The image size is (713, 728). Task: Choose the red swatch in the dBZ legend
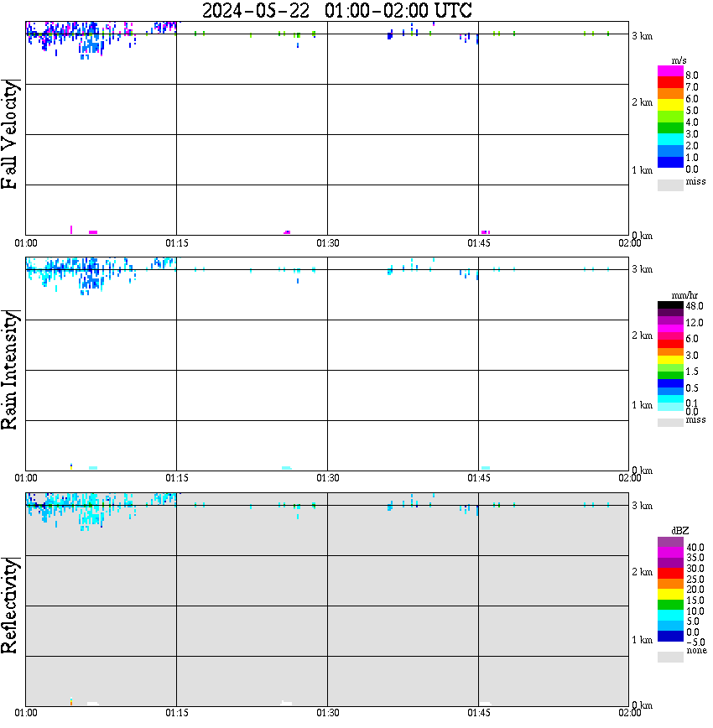(670, 573)
